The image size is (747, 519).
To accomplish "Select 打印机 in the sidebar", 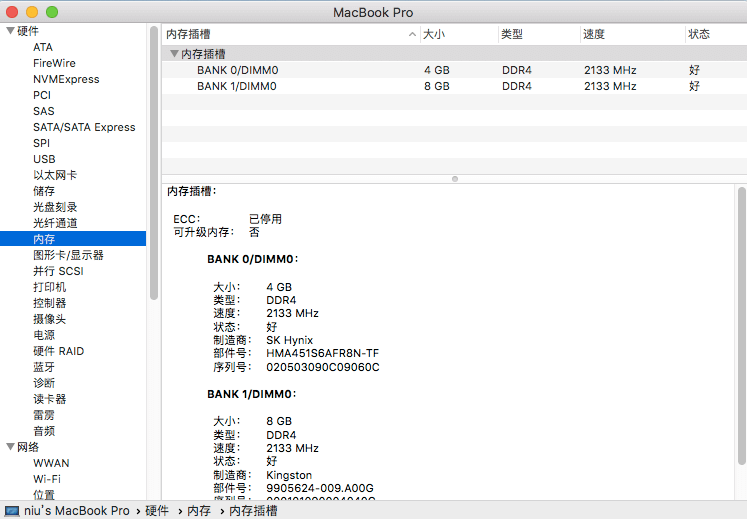I will pyautogui.click(x=50, y=287).
